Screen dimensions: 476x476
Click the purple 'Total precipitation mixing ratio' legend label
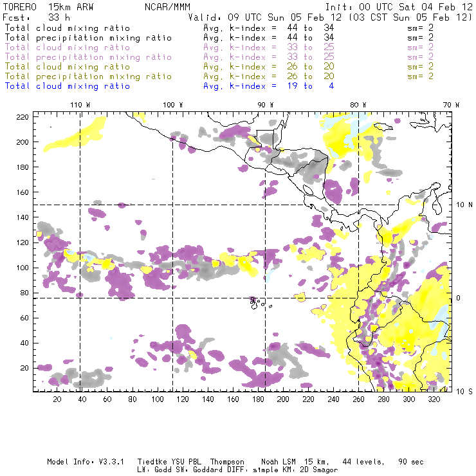coord(88,57)
